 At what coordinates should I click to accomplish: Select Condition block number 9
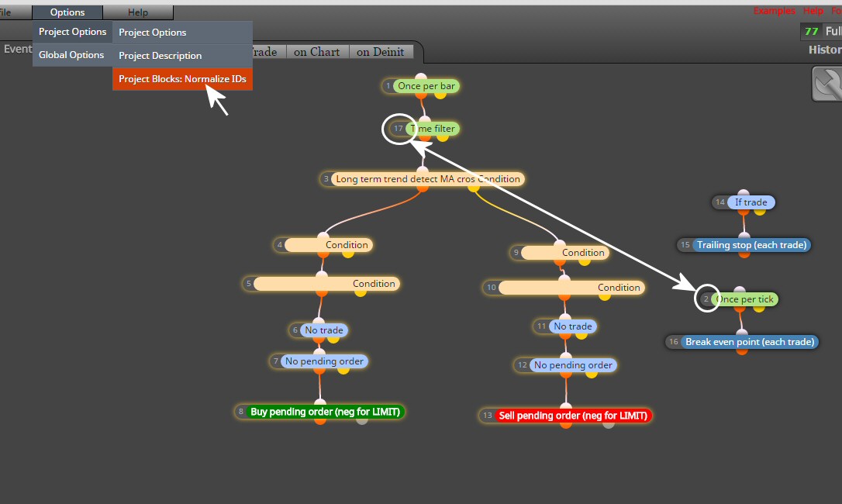[x=564, y=253]
